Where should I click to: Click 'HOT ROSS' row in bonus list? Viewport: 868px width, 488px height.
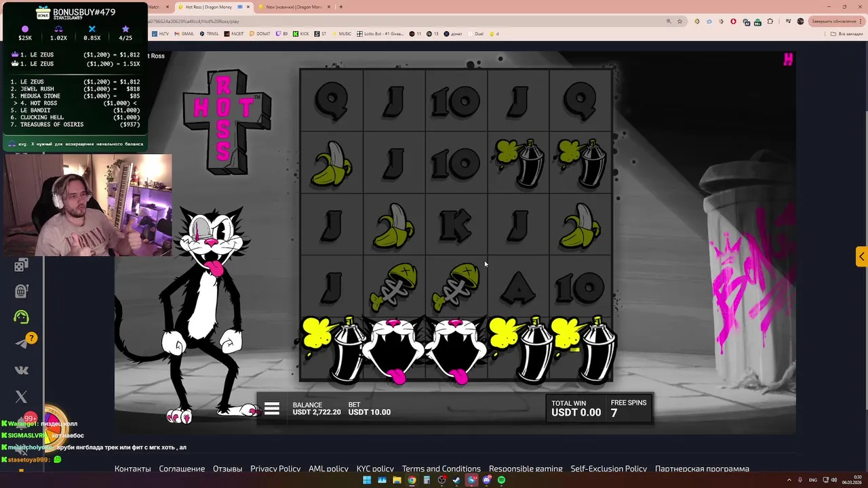tap(75, 103)
